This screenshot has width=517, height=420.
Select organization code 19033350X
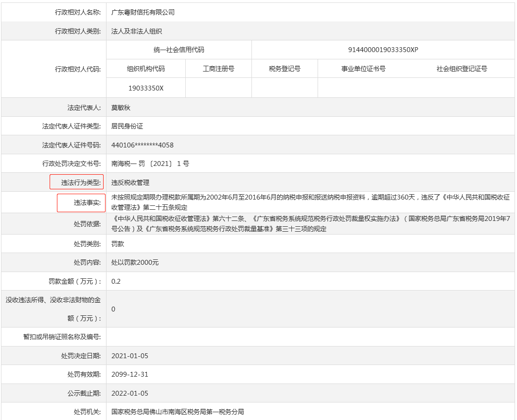(x=146, y=88)
